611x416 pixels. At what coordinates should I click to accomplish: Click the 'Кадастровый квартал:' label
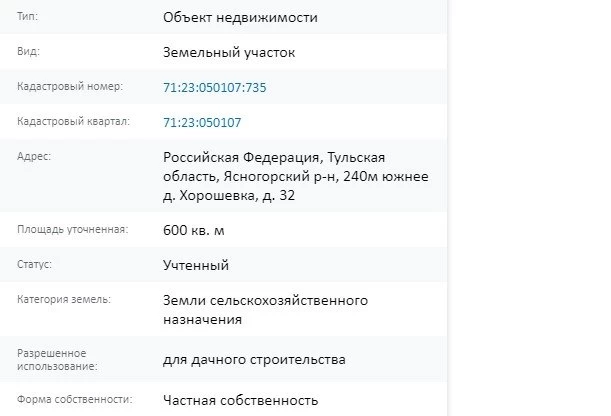[74, 122]
